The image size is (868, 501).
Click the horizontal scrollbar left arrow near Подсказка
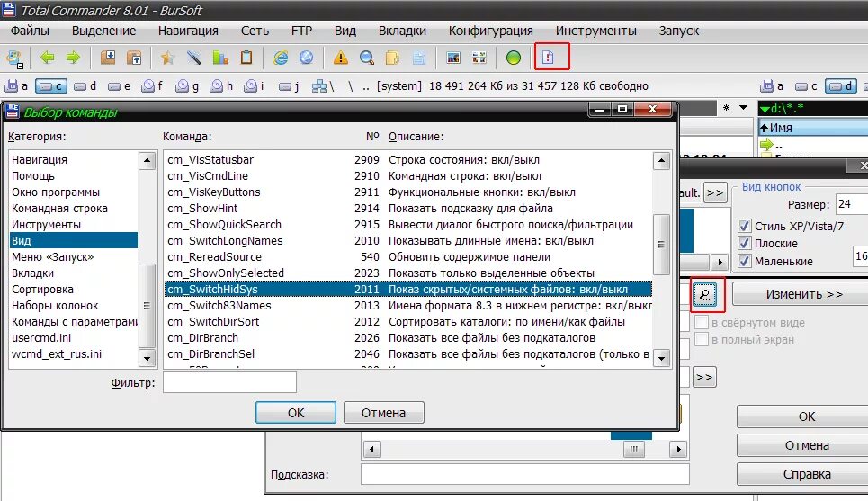click(x=371, y=449)
